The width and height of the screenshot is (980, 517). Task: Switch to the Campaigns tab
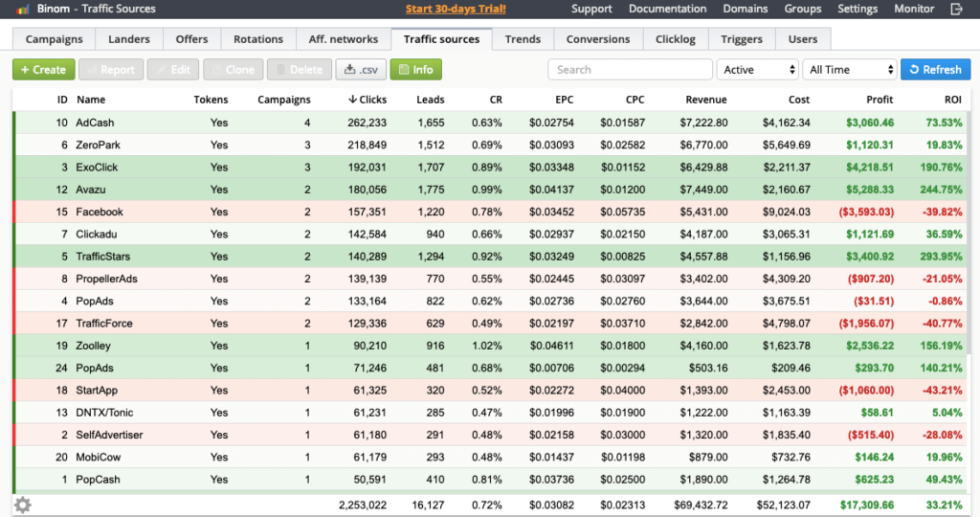click(55, 38)
